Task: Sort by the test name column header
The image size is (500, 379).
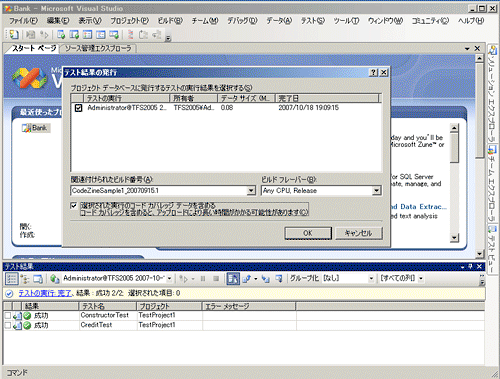Action: [x=107, y=306]
